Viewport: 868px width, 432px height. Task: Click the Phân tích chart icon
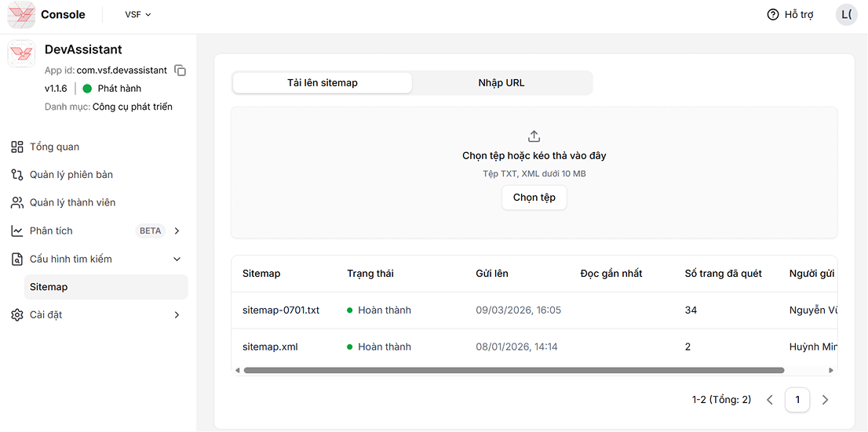click(x=17, y=231)
